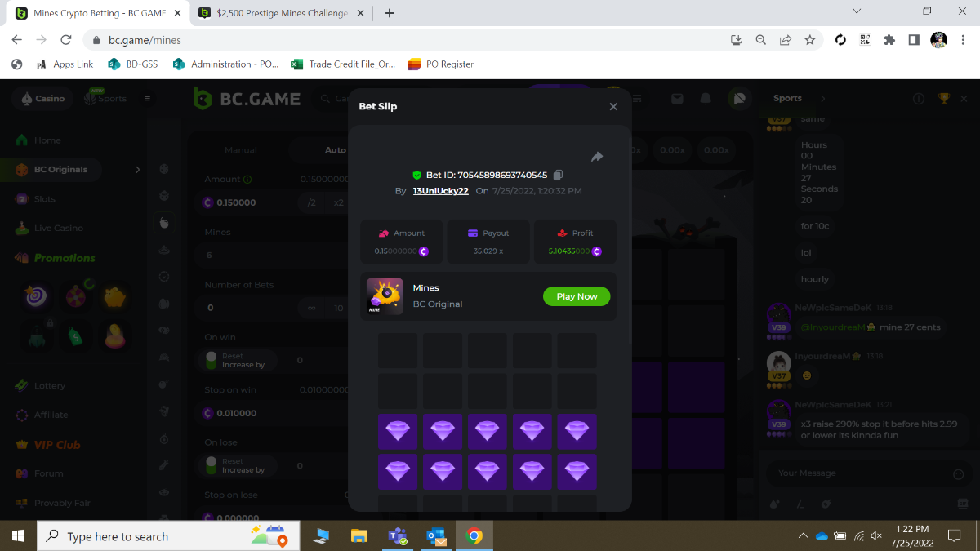980x551 pixels.
Task: Switch to Manual betting tab
Action: [241, 150]
